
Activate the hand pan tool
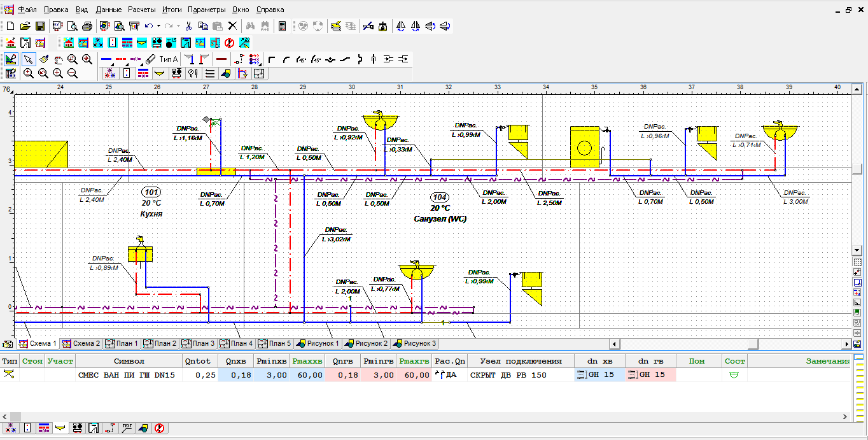pos(58,59)
